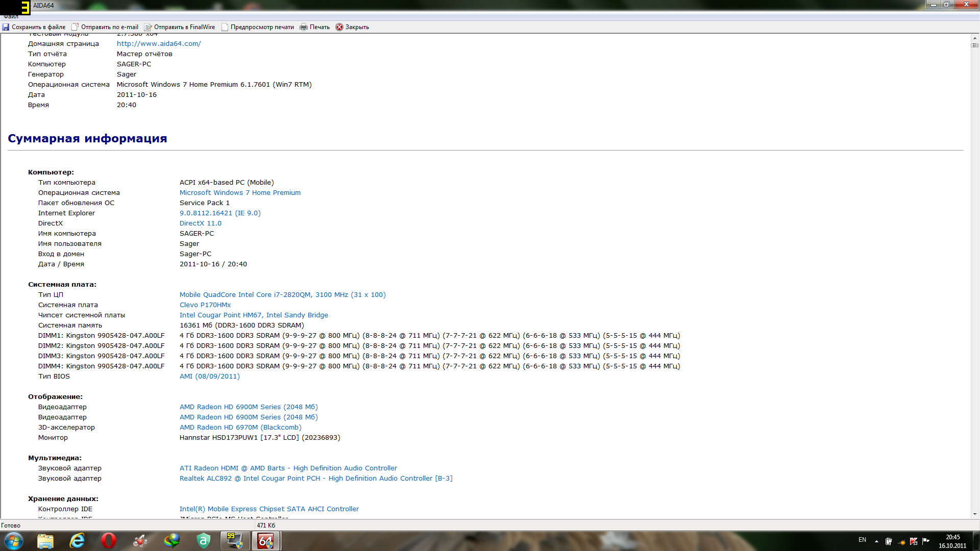The width and height of the screenshot is (980, 551).
Task: Open the green globe download manager icon
Action: 172,541
